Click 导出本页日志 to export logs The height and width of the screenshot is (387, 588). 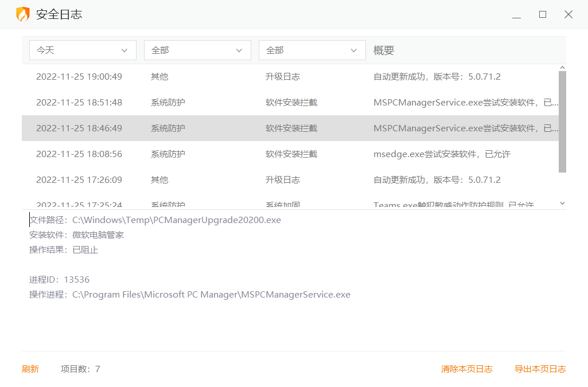point(540,369)
